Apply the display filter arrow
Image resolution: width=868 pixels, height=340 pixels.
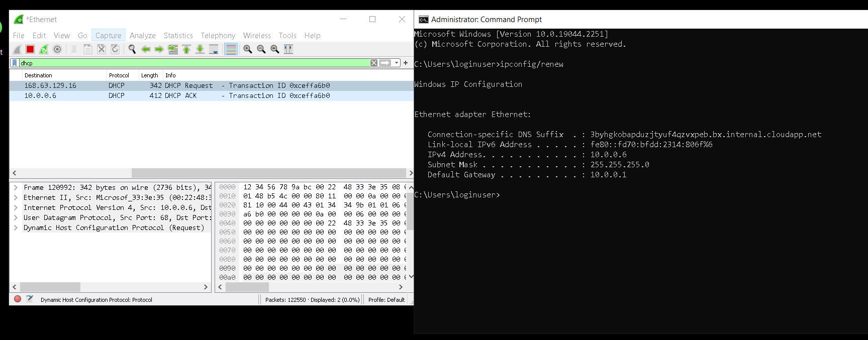pos(385,63)
